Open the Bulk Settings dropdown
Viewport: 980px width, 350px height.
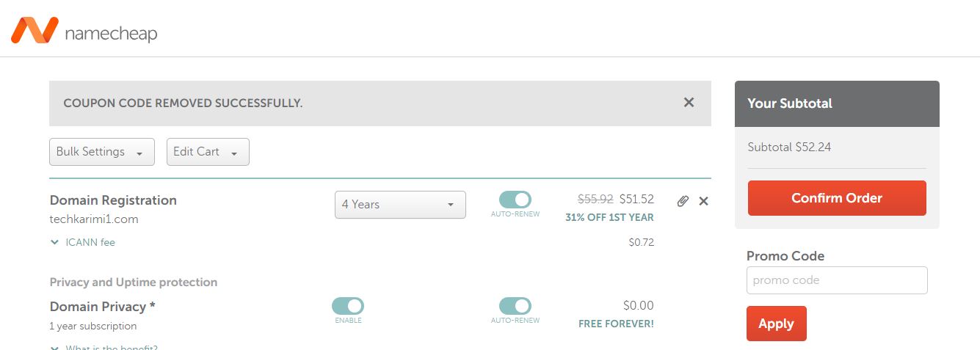click(102, 152)
